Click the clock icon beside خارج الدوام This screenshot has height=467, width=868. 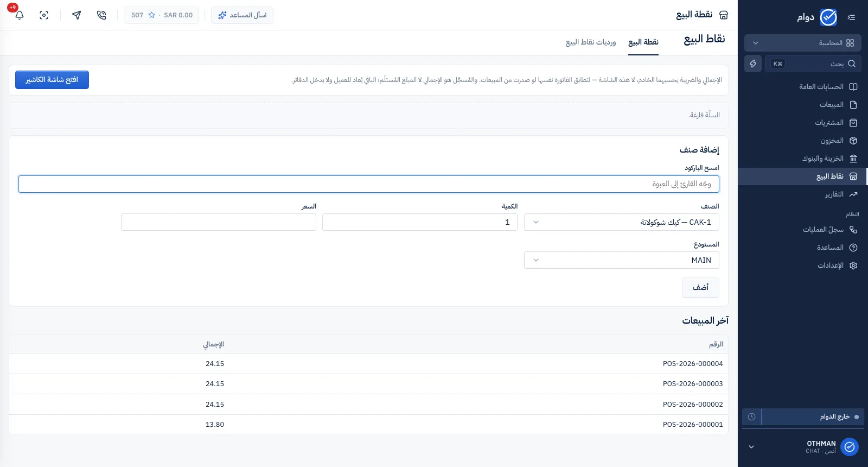click(x=751, y=417)
